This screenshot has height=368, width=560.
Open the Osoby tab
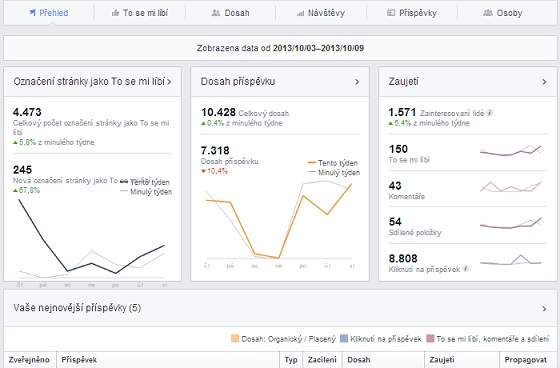click(502, 13)
